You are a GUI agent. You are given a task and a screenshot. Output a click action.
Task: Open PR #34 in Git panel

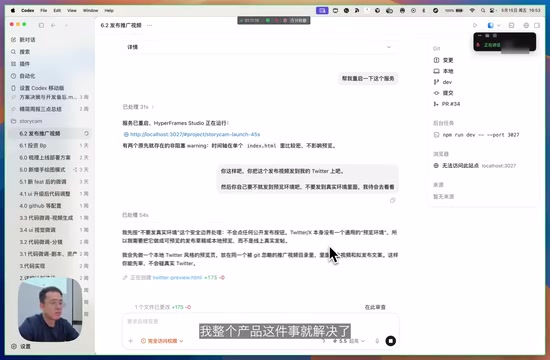point(447,104)
